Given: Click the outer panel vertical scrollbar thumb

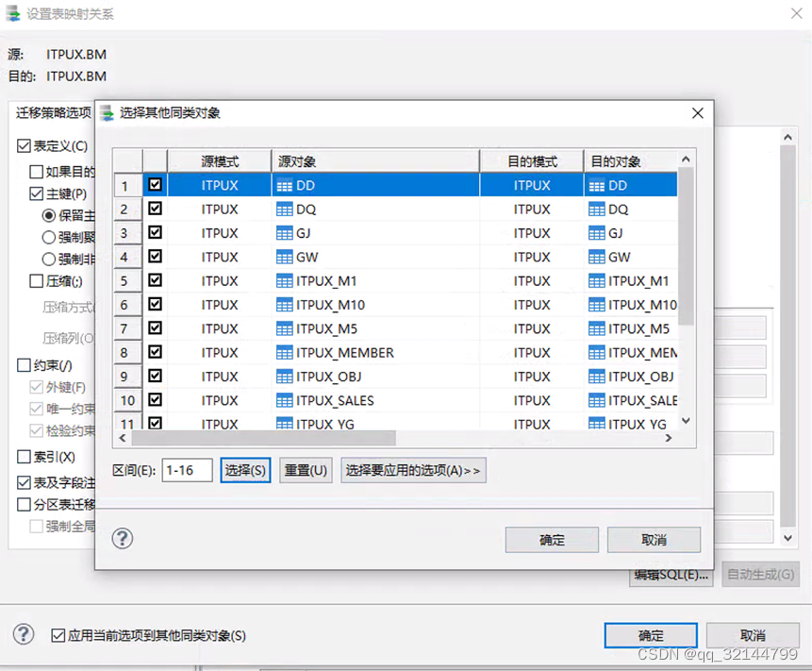Looking at the screenshot, I should tap(787, 336).
